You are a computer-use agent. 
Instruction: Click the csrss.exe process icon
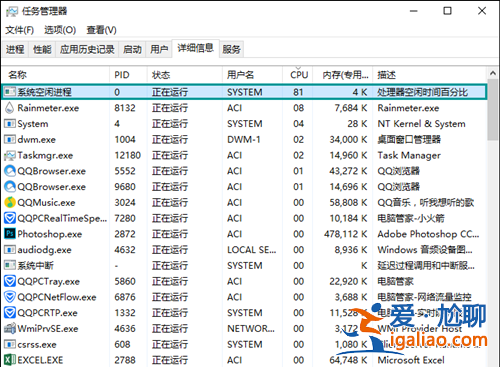10,344
